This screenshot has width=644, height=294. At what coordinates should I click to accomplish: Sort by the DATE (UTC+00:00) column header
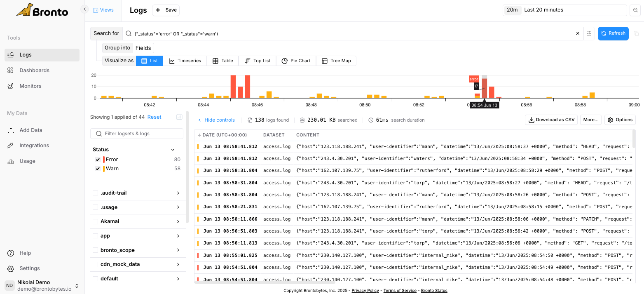[x=222, y=135]
